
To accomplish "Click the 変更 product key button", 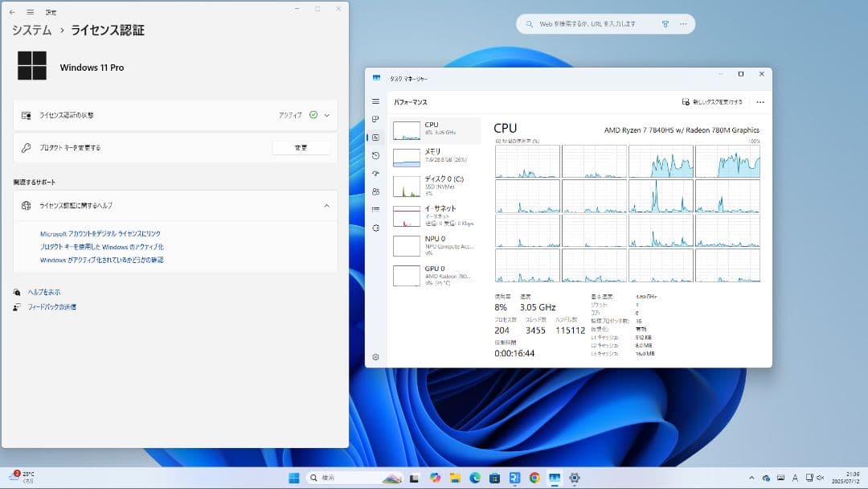I will coord(301,148).
